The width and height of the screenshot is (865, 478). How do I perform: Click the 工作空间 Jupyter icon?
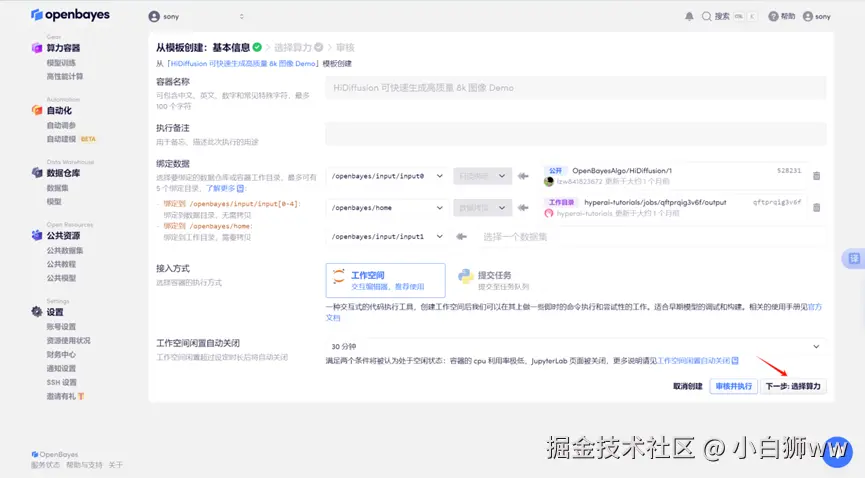pos(339,276)
